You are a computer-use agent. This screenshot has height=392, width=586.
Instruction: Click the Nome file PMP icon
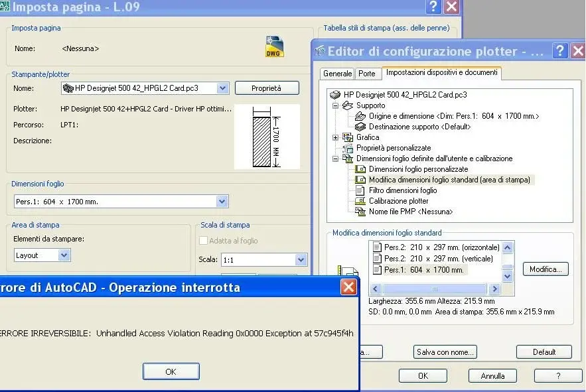pos(360,212)
